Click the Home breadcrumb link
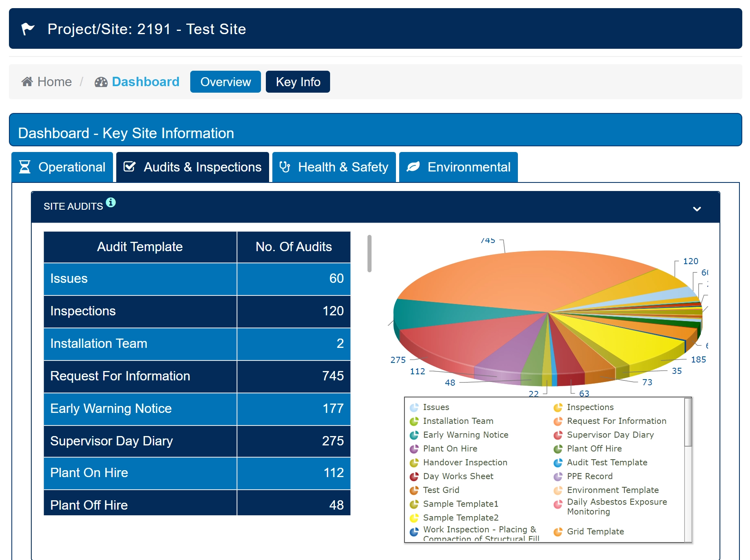The width and height of the screenshot is (750, 560). (54, 82)
